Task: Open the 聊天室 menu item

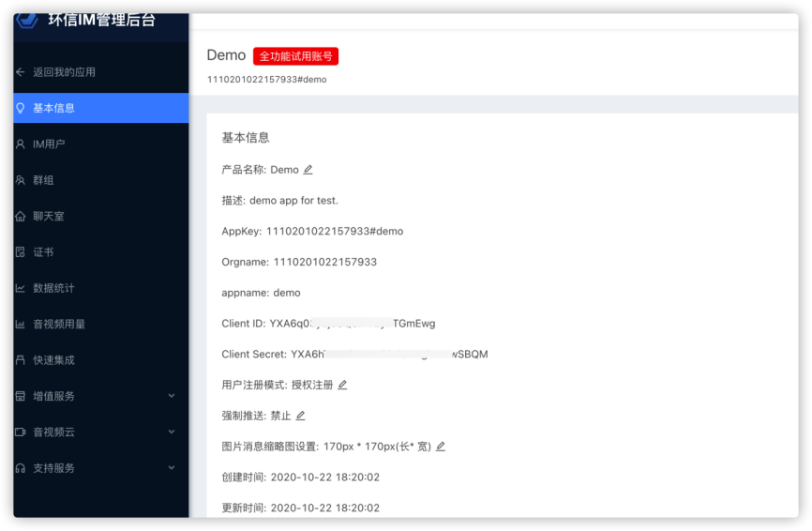Action: pos(101,216)
